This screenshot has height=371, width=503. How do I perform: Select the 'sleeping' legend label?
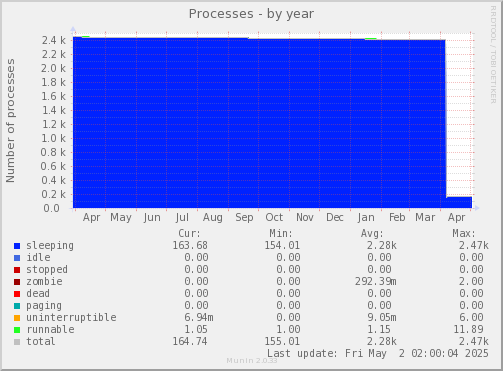[x=50, y=246]
